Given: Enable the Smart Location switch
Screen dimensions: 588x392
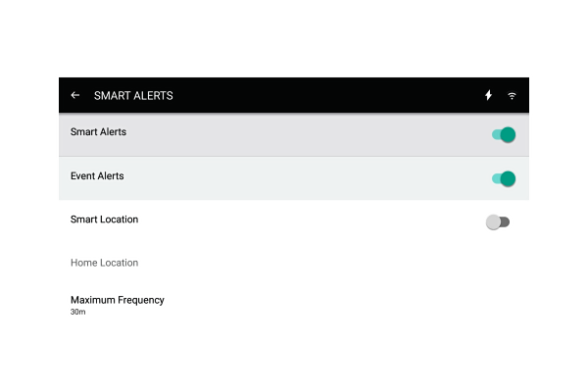Looking at the screenshot, I should [498, 222].
